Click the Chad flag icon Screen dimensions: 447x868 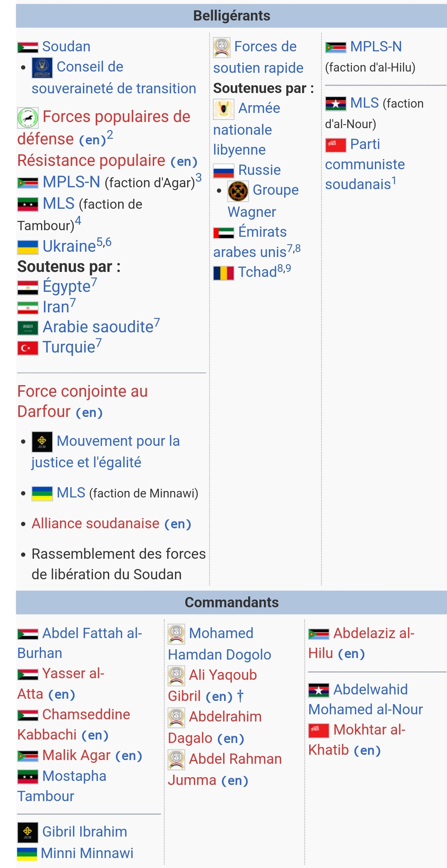click(223, 273)
